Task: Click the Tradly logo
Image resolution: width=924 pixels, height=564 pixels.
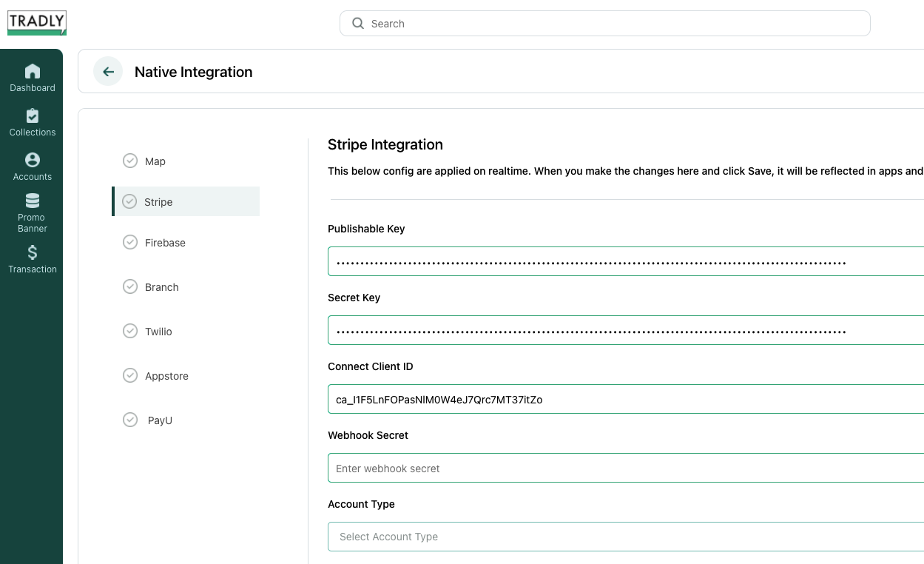Action: [37, 23]
